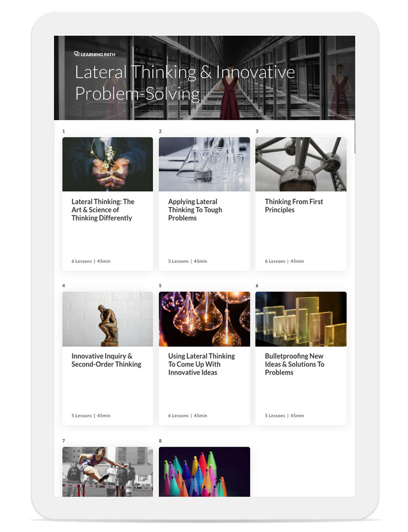This screenshot has height=532, width=408.
Task: Open the laboratory glass beakers thumbnail
Action: 204,164
